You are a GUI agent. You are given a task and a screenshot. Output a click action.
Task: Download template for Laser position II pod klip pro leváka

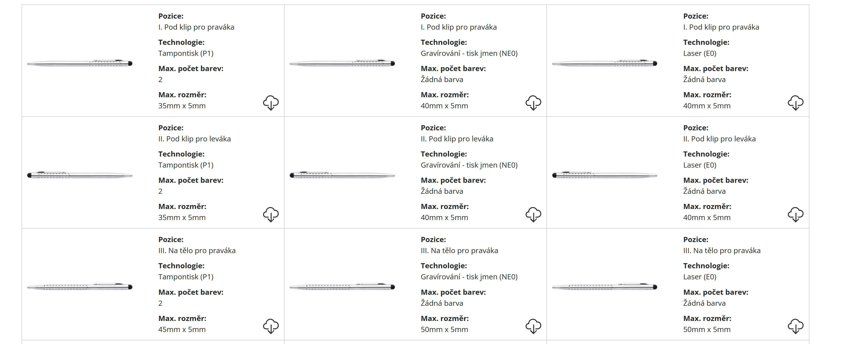(795, 214)
